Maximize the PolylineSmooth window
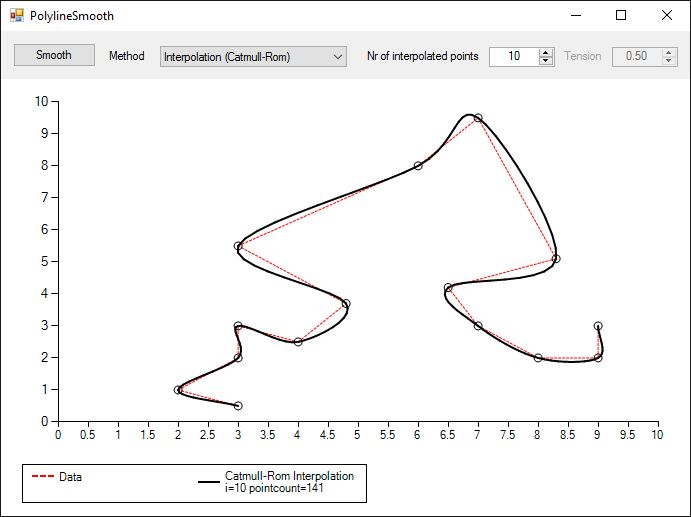691x517 pixels. (x=621, y=15)
